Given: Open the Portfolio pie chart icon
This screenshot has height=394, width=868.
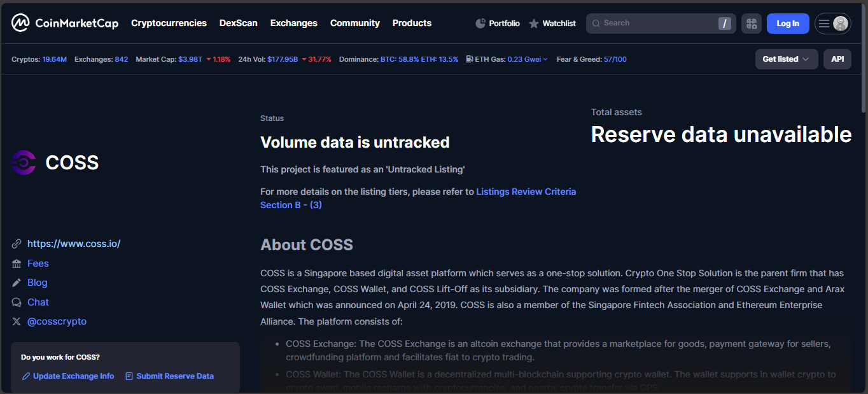Looking at the screenshot, I should (480, 24).
